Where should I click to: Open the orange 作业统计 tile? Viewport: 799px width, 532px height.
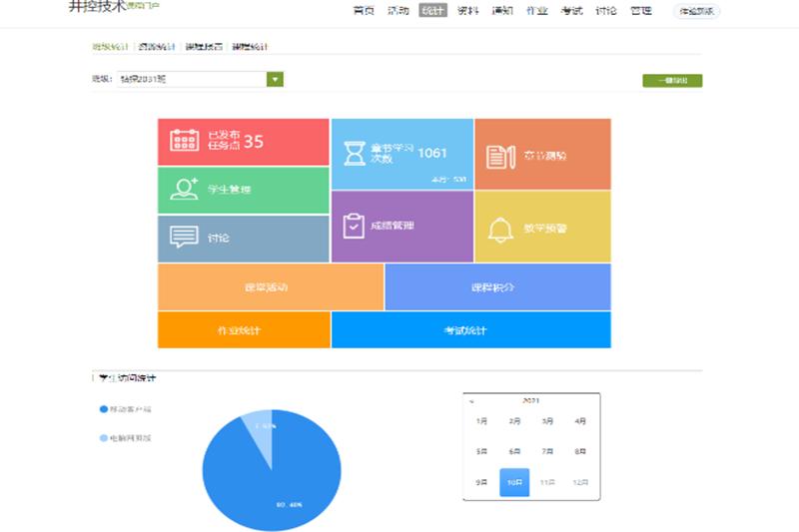click(x=244, y=330)
